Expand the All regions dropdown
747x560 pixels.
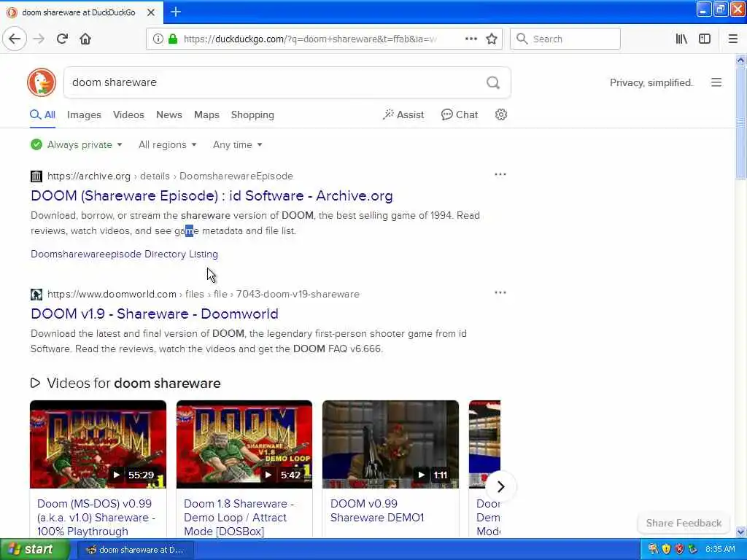pyautogui.click(x=167, y=145)
